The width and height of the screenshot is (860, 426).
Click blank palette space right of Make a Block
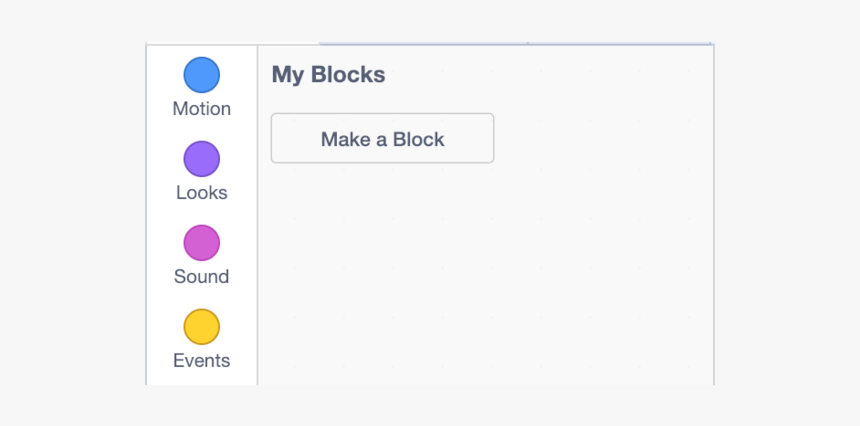(600, 139)
